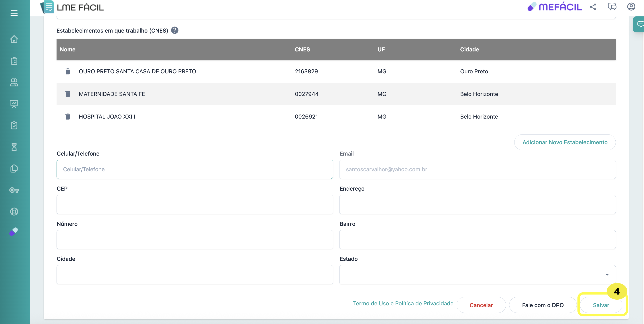This screenshot has height=324, width=644.
Task: Go to home icon in sidebar
Action: pyautogui.click(x=14, y=39)
